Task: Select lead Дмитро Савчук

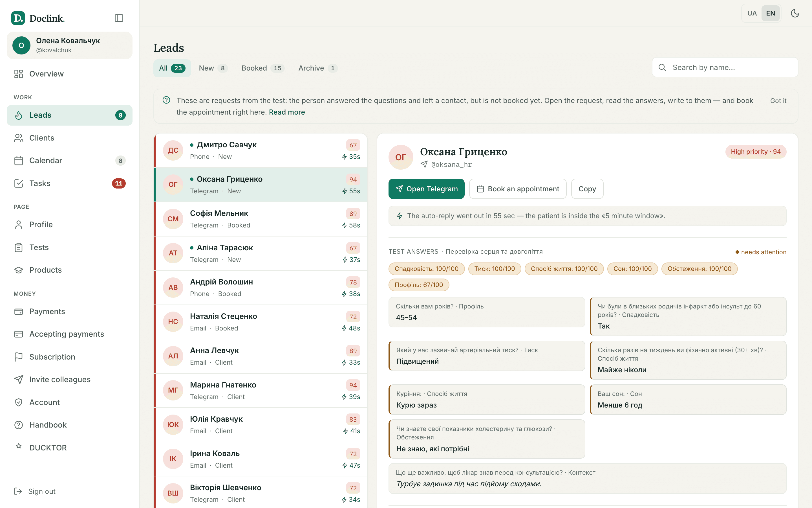Action: click(261, 150)
